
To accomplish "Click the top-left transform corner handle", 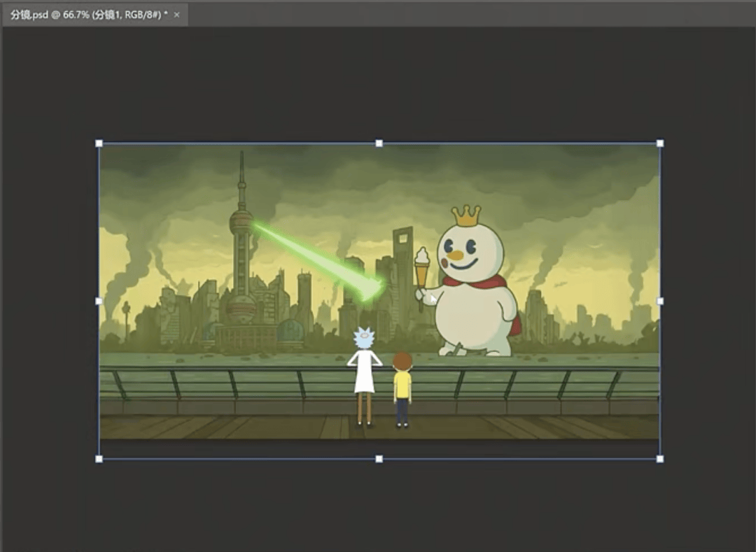I will pos(99,143).
